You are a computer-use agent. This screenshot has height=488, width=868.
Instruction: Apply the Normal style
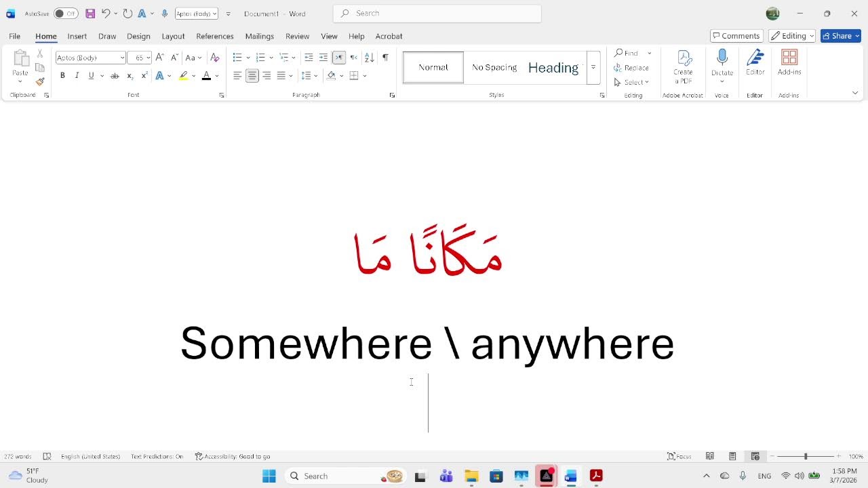pos(433,67)
